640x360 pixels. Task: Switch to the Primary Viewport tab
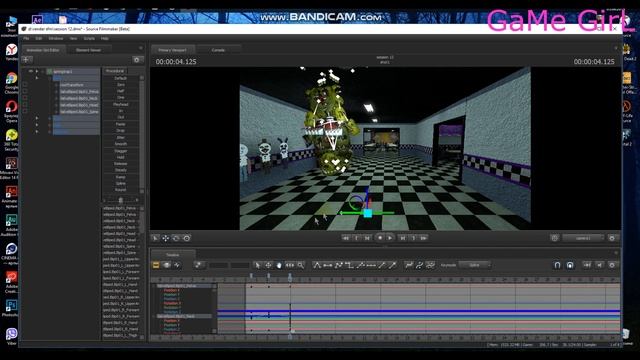172,50
